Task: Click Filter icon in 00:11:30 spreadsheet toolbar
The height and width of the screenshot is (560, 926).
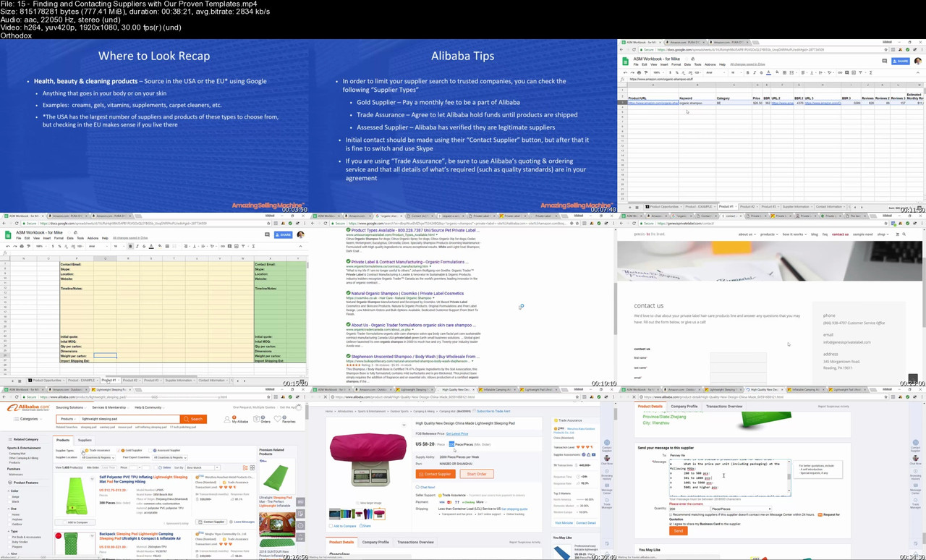Action: tap(860, 72)
